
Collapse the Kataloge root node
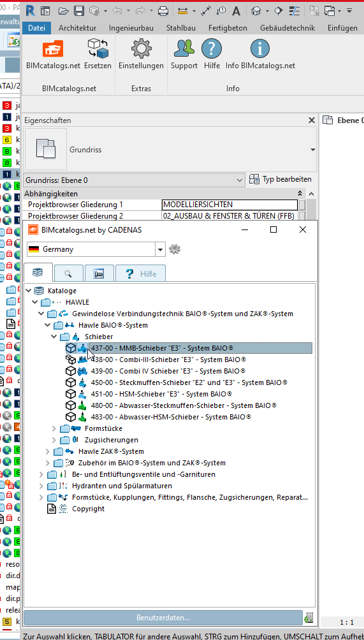pyautogui.click(x=28, y=291)
